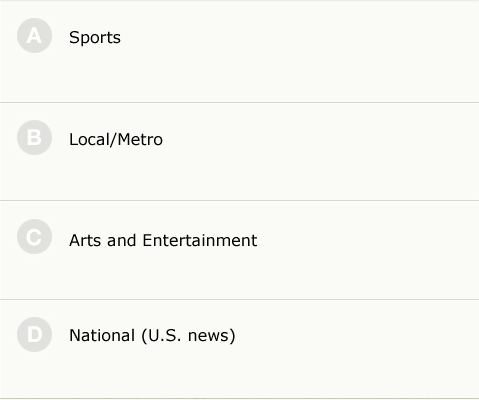Pick option D for National news
This screenshot has height=400, width=479.
[x=34, y=335]
